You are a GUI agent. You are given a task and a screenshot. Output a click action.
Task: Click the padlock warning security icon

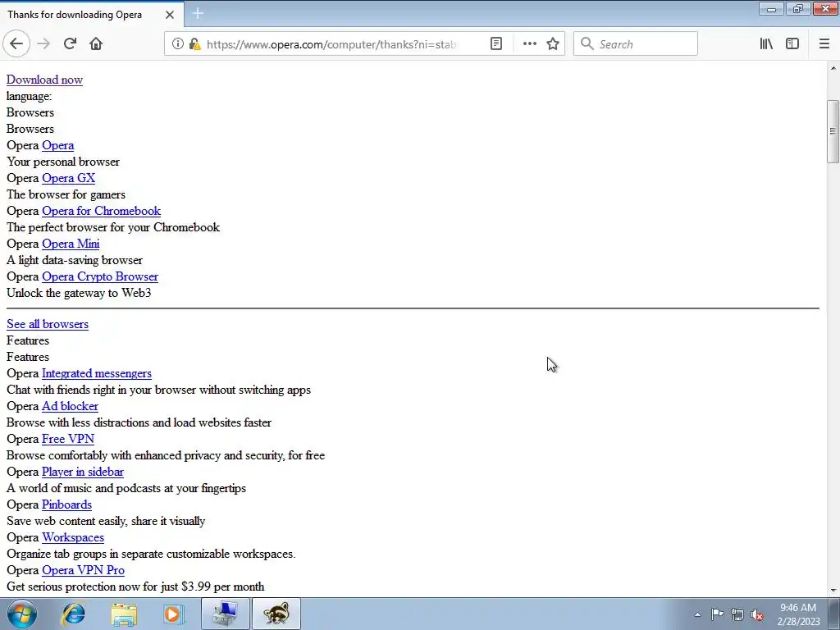pos(194,44)
